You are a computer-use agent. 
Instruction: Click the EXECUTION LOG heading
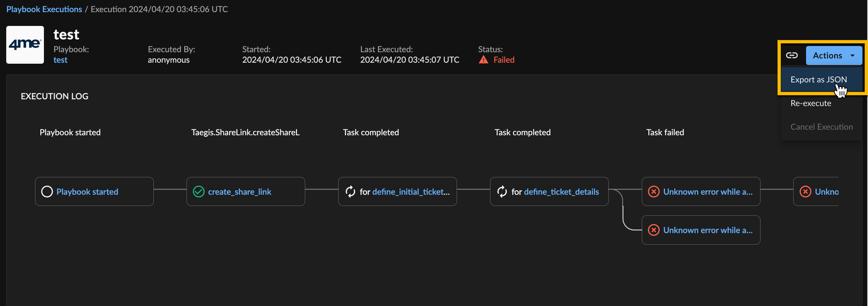tap(55, 97)
